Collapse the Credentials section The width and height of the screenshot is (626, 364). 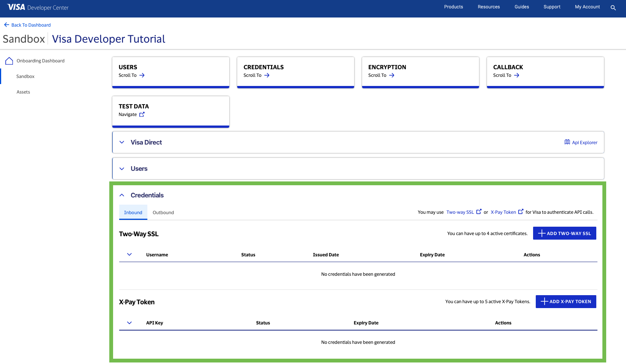coord(122,195)
